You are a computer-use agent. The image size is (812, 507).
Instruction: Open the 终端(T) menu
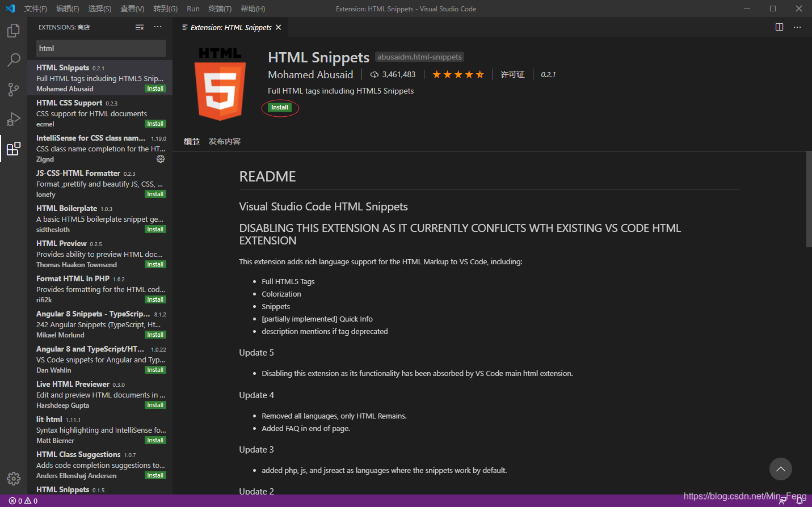tap(220, 9)
